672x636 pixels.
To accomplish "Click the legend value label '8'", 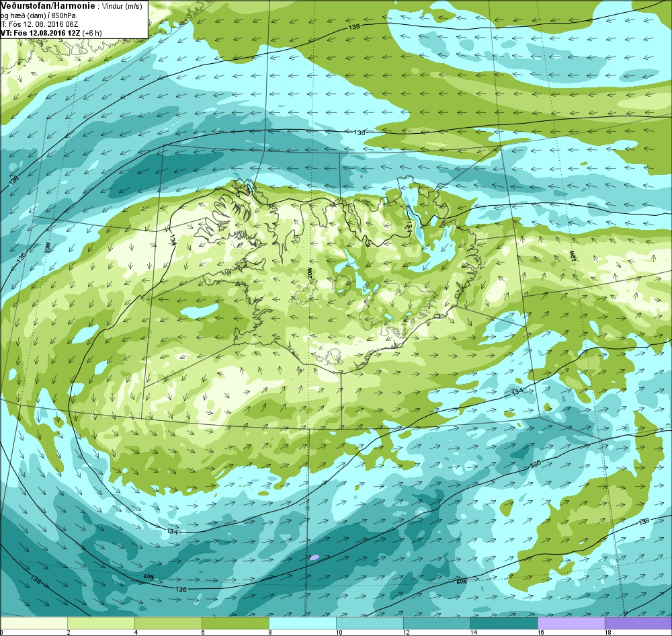I will click(269, 633).
